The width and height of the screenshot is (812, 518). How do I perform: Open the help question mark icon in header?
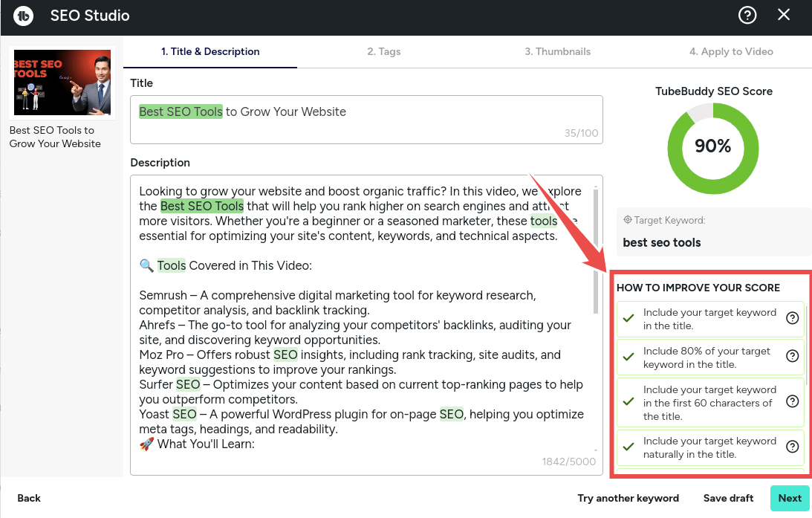(747, 15)
